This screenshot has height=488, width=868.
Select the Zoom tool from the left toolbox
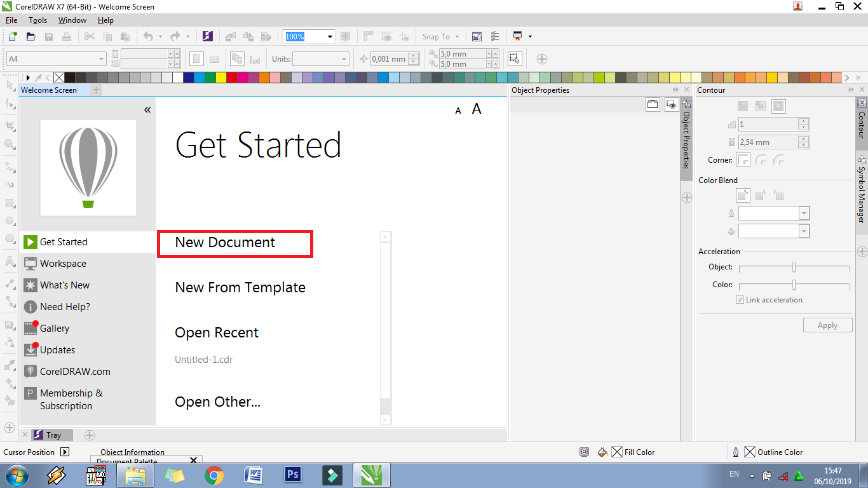10,144
